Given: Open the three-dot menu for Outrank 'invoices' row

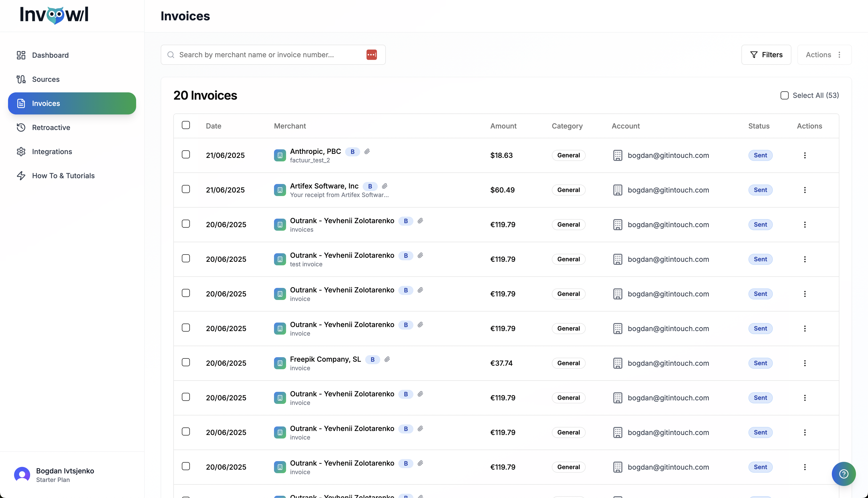Looking at the screenshot, I should [805, 225].
